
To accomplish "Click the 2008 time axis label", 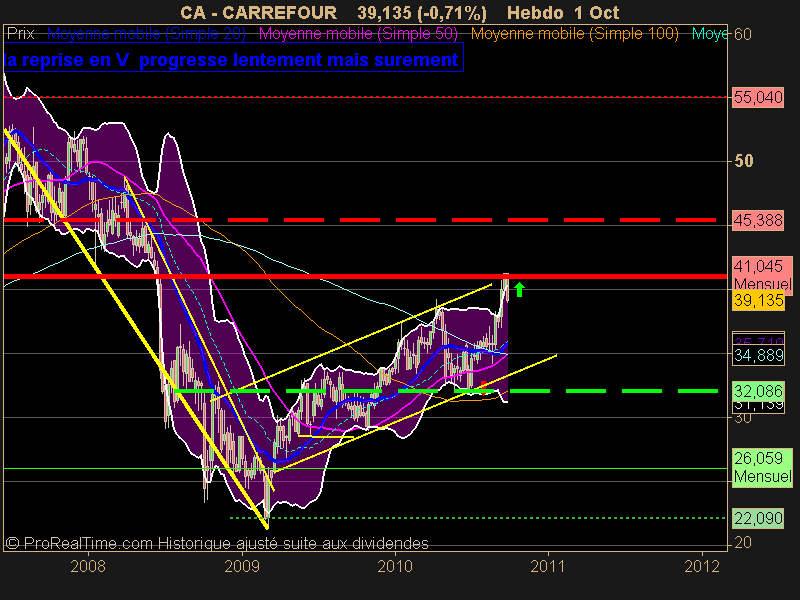I will click(x=88, y=566).
